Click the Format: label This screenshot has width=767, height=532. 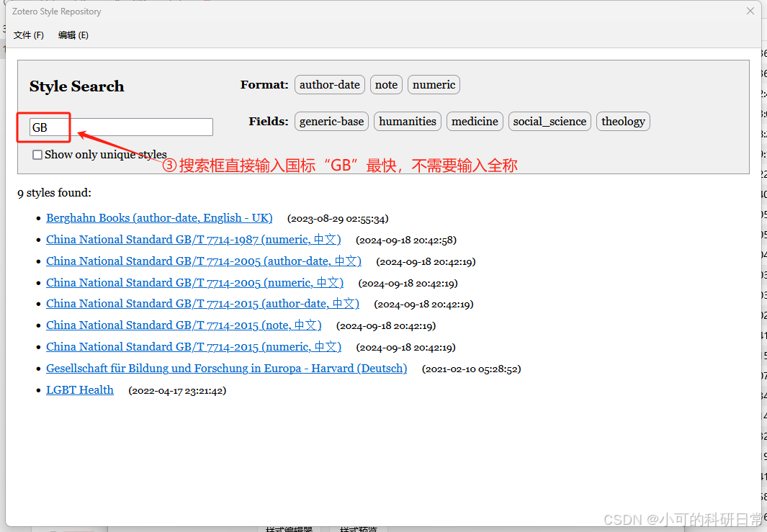pyautogui.click(x=264, y=85)
